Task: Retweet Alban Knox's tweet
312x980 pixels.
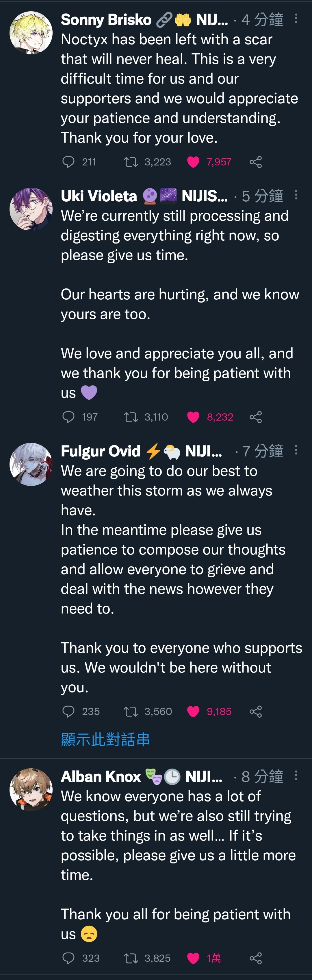Action: point(131,958)
